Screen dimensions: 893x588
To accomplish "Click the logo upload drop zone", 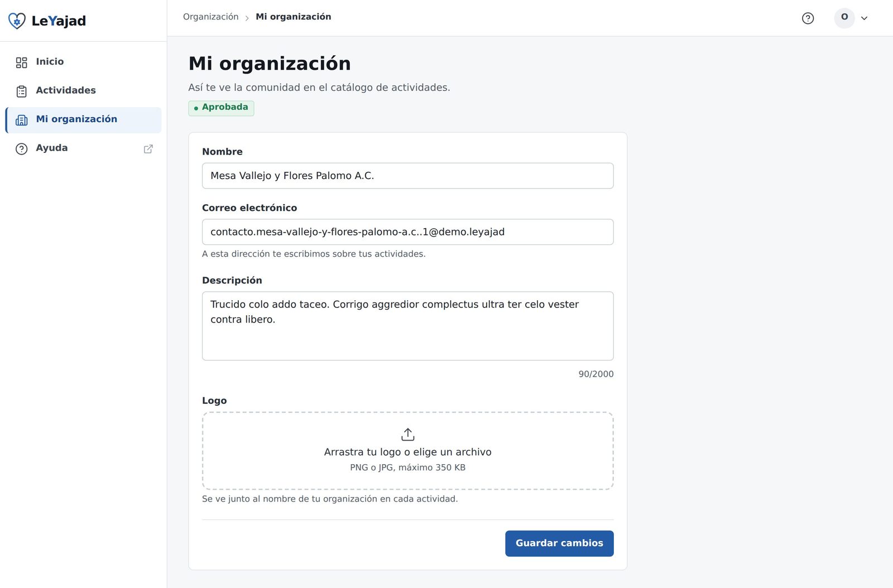I will pos(408,451).
